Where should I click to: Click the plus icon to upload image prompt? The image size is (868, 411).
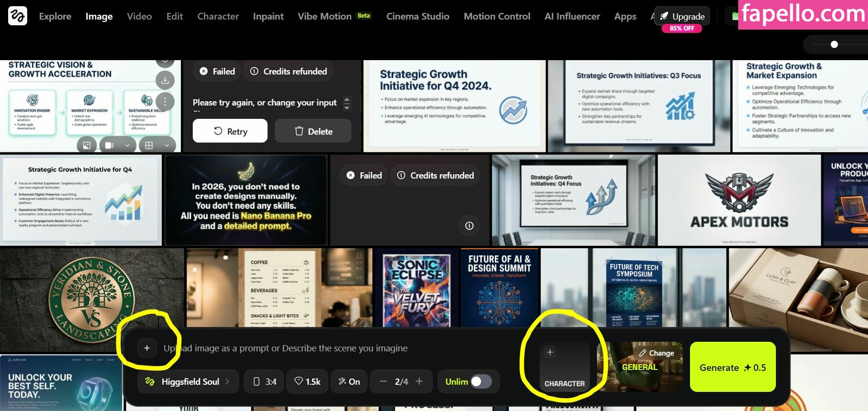[147, 348]
